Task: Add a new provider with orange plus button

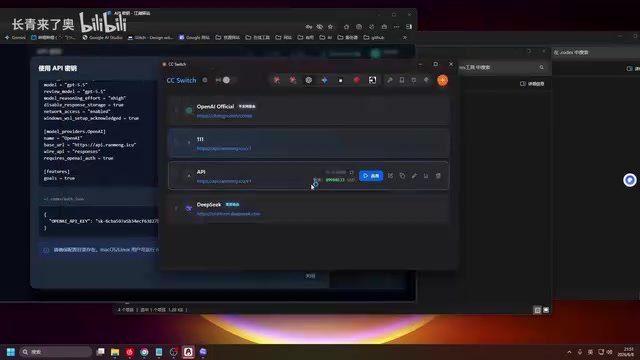Action: [x=442, y=80]
